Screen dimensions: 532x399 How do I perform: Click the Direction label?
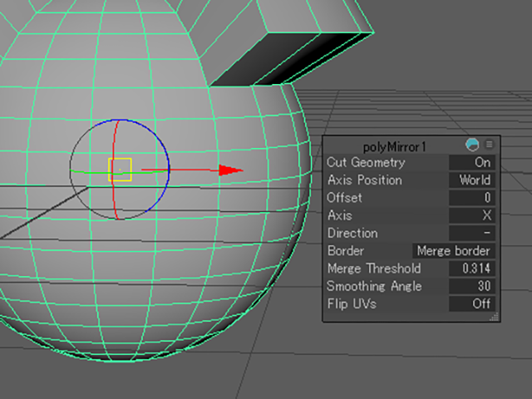352,233
